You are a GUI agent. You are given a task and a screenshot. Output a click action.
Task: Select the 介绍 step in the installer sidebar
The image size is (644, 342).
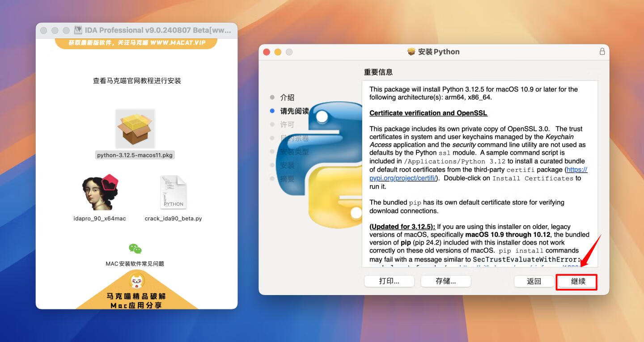(287, 97)
